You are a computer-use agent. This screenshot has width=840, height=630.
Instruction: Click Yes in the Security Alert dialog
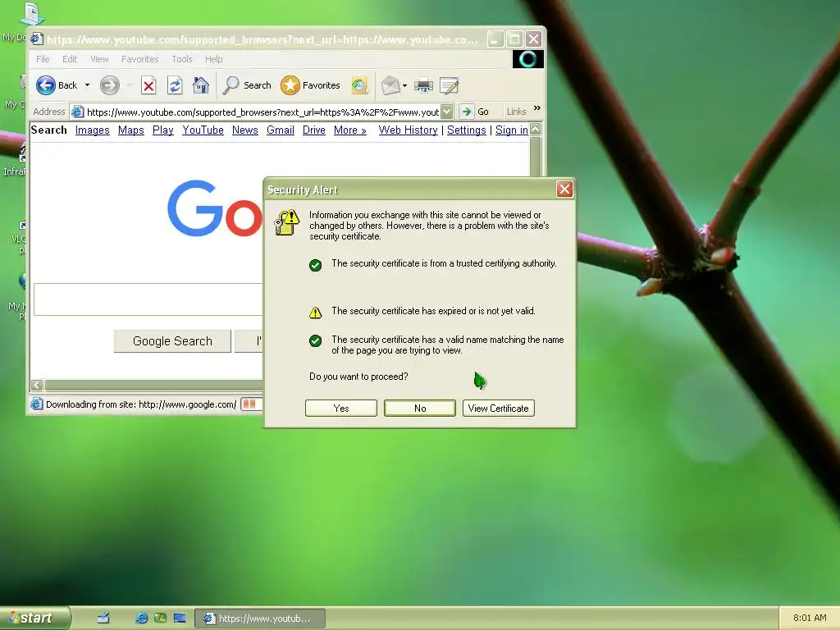click(341, 409)
